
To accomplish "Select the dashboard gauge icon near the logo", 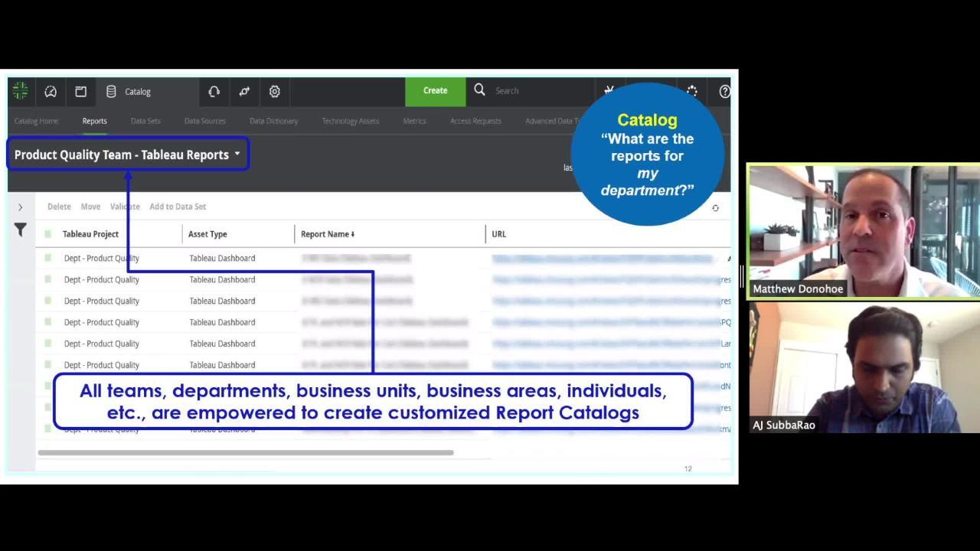I will (x=51, y=91).
